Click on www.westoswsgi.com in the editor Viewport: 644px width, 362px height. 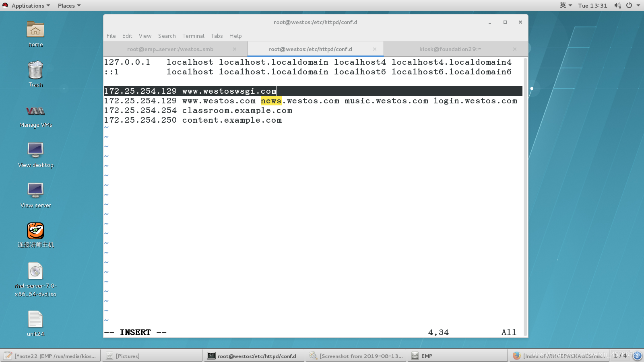229,91
